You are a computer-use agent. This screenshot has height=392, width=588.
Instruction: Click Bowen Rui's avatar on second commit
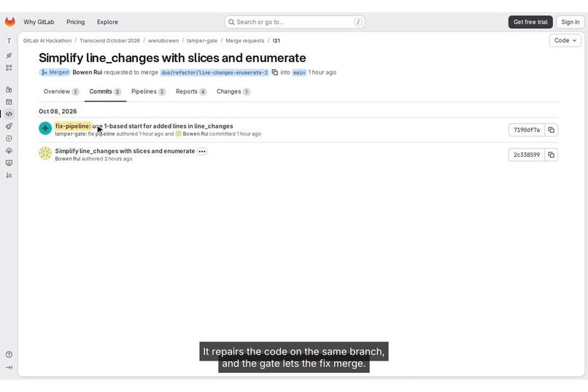(45, 153)
